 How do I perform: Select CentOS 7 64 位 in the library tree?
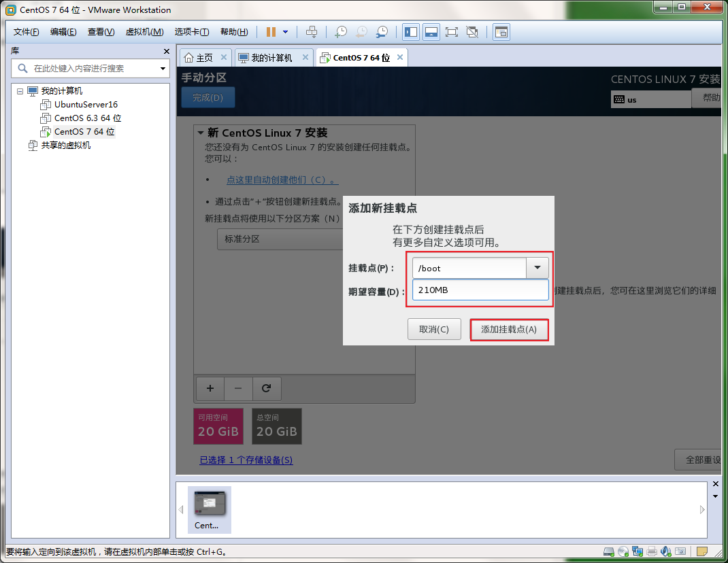point(84,132)
